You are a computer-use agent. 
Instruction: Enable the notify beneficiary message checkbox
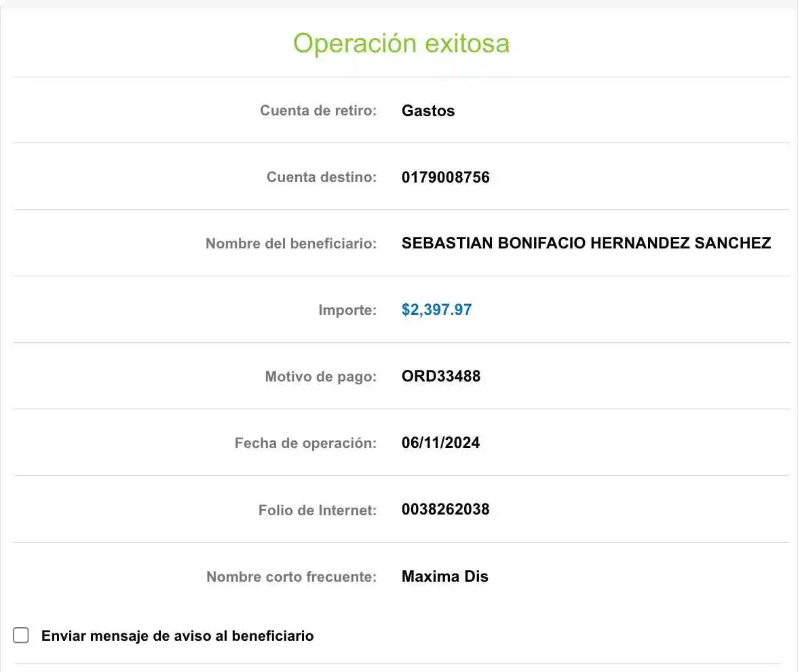coord(21,635)
